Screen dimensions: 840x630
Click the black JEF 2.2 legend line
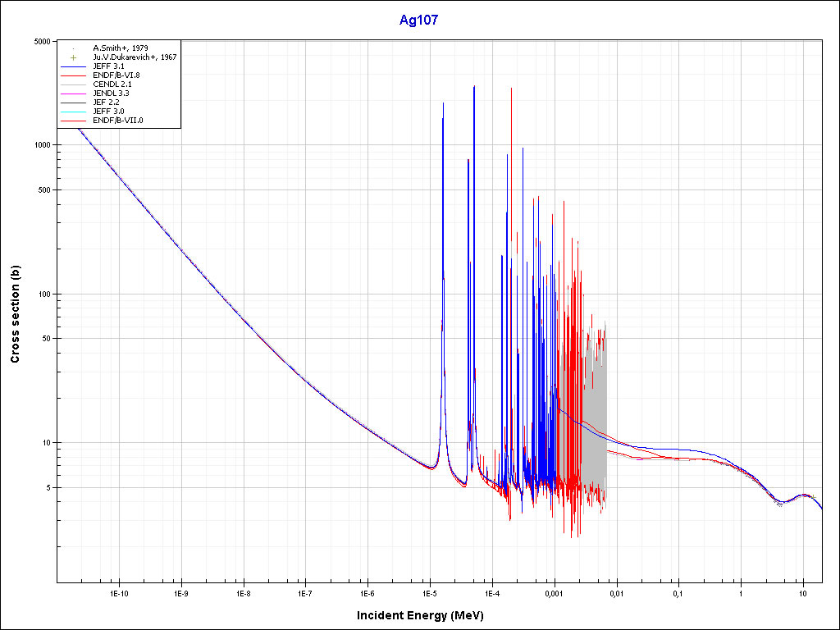[74, 103]
